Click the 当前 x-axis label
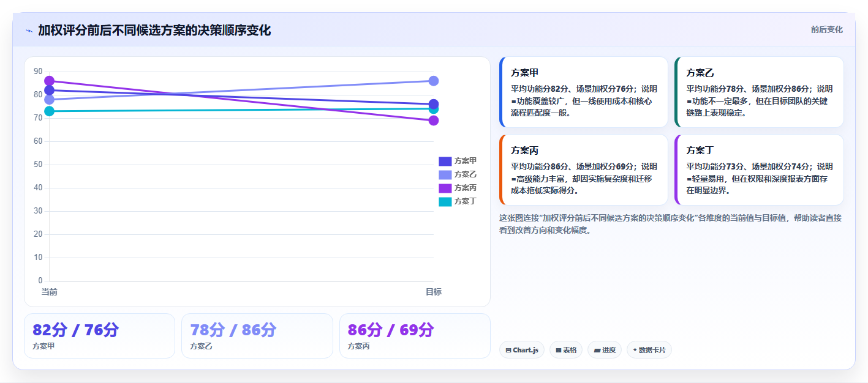The height and width of the screenshot is (383, 868). [x=49, y=292]
